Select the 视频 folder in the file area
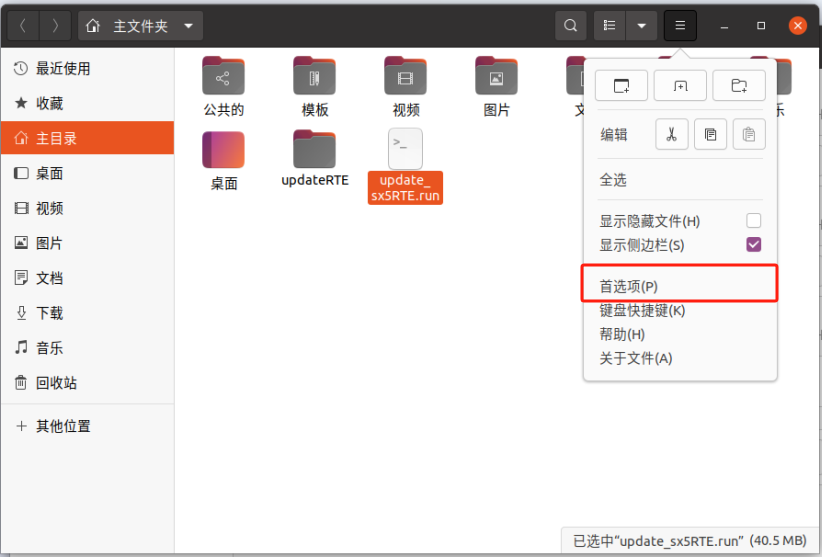The image size is (822, 557). (405, 76)
